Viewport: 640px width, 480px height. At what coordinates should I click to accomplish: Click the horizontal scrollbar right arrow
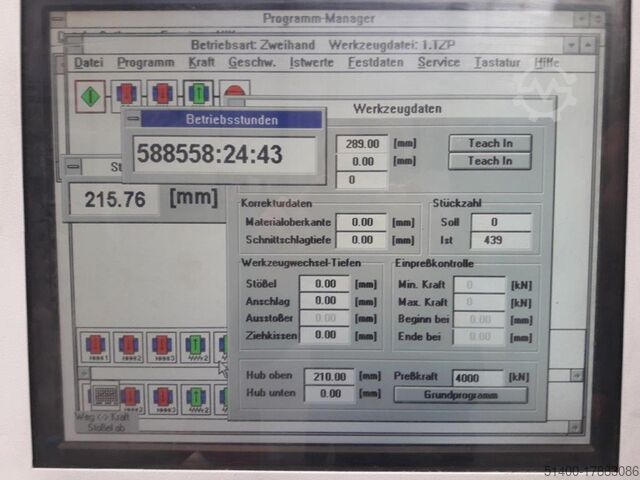[x=576, y=374]
